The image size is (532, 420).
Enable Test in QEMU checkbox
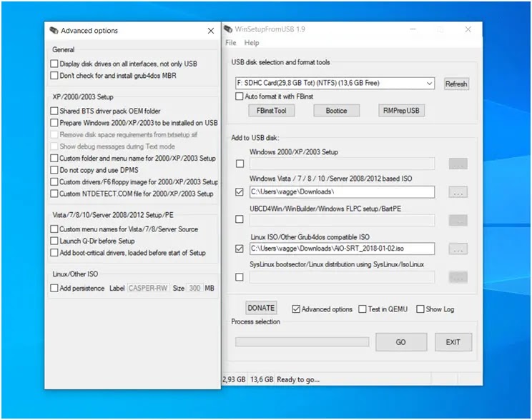pos(363,309)
